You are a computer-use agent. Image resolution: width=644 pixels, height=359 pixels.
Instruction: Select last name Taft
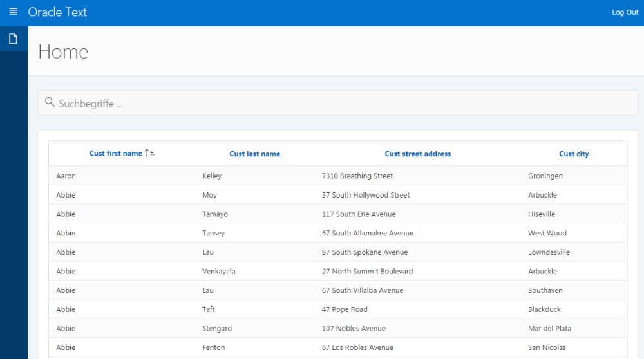click(208, 309)
